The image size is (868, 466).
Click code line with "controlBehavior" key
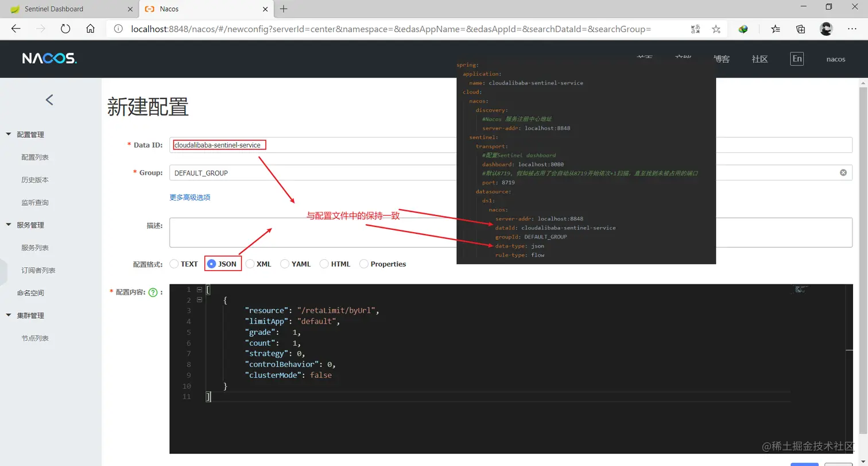coord(290,364)
